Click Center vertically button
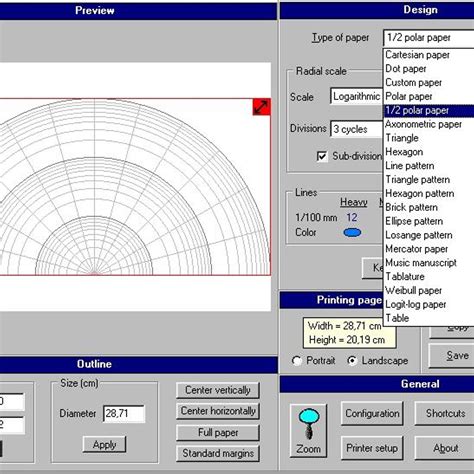The width and height of the screenshot is (474, 474). pos(218,390)
